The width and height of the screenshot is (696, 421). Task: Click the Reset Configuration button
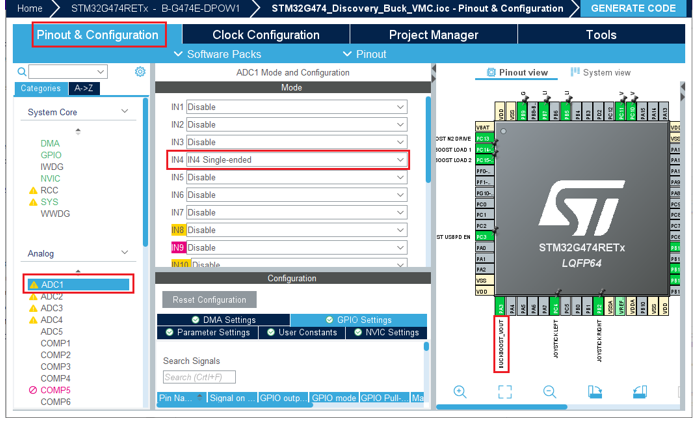pos(209,300)
